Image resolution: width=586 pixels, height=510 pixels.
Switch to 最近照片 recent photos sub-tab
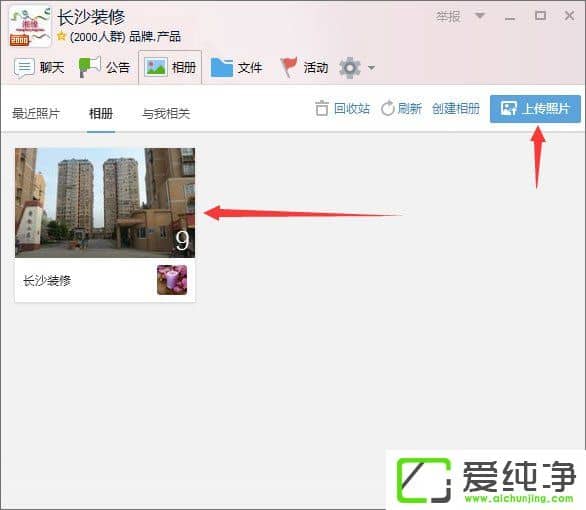point(36,114)
